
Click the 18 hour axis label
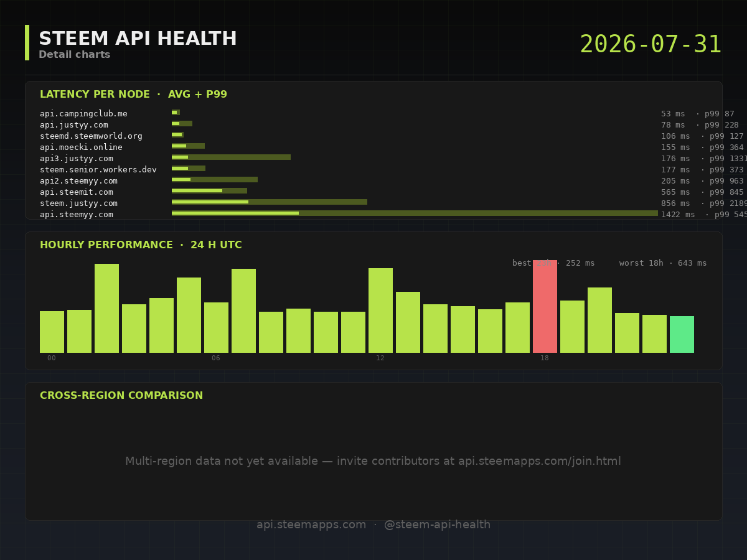tap(545, 358)
